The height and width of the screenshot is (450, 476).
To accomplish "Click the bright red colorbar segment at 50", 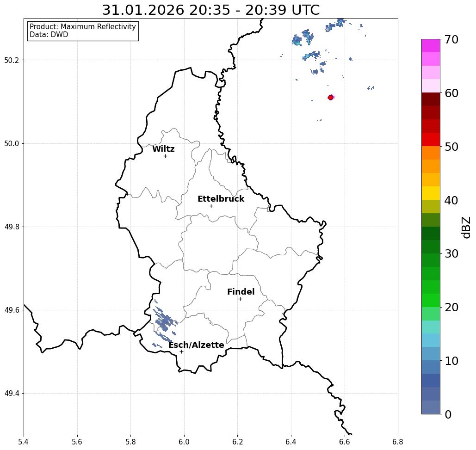I will [431, 140].
